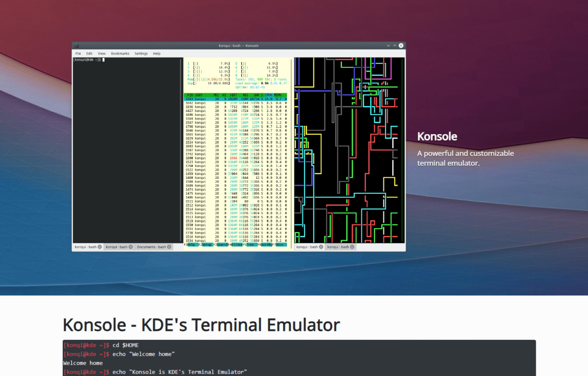
Task: Click htop's F2 Setup button
Action: coord(205,245)
